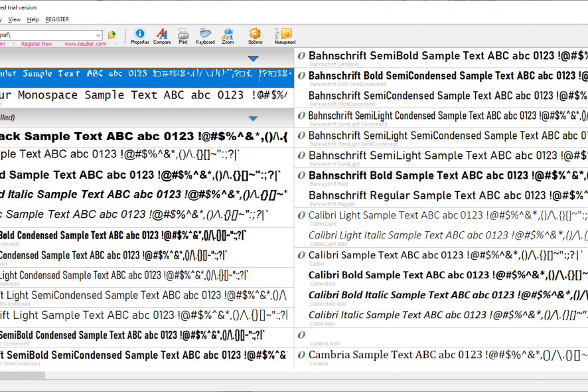Open the font Management folder icon
This screenshot has height=392, width=588.
pyautogui.click(x=285, y=37)
